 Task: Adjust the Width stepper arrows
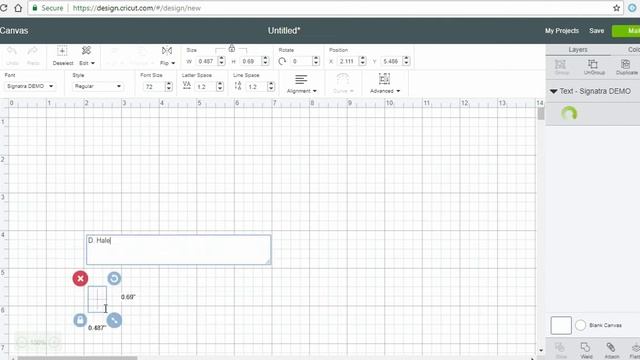(x=221, y=61)
